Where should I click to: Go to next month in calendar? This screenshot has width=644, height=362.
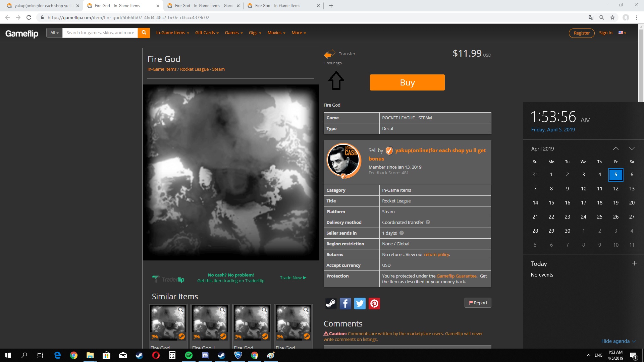(x=632, y=148)
